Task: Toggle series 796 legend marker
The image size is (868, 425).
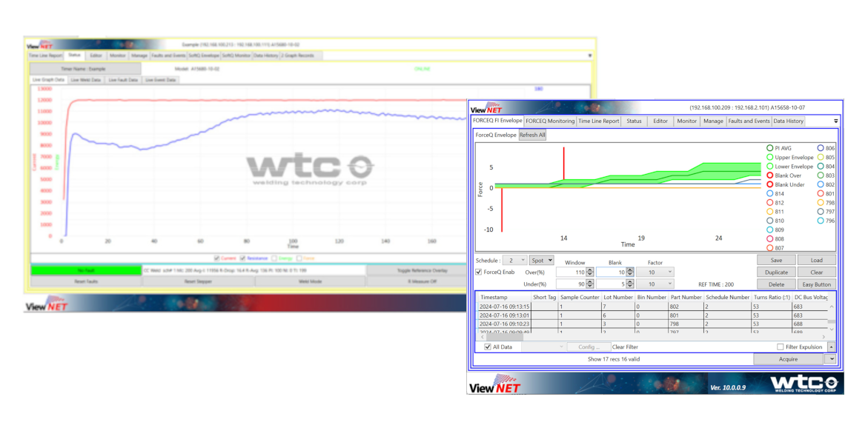Action: point(821,221)
